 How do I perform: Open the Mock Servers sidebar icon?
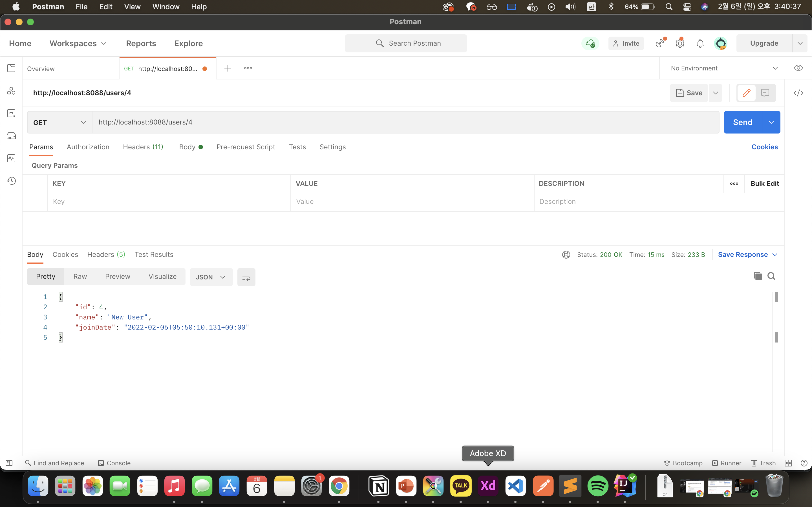tap(11, 136)
